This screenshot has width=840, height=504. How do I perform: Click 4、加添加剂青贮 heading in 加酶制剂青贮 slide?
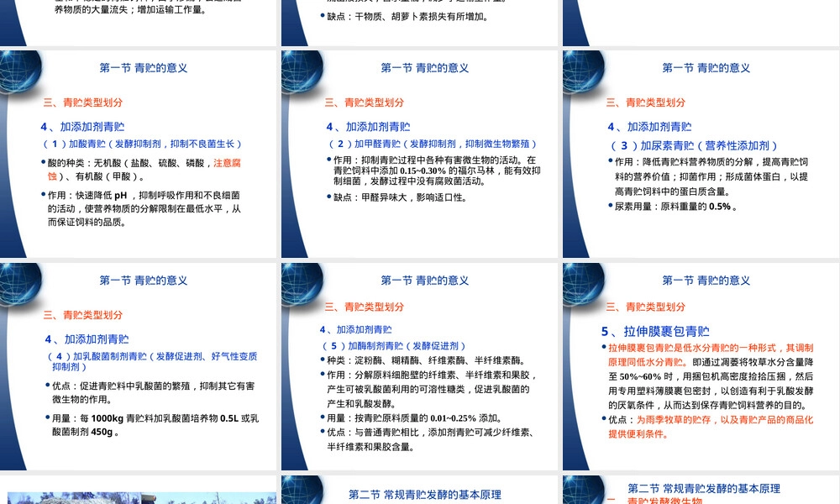(355, 329)
